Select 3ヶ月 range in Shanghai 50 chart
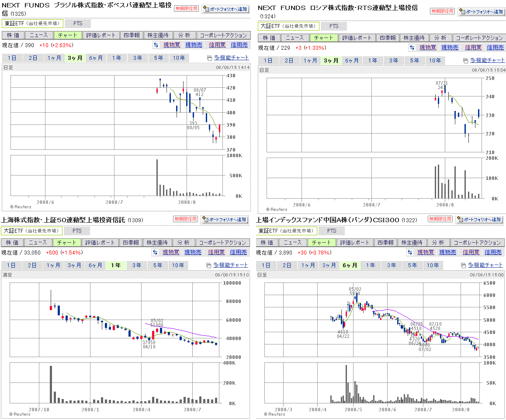Image resolution: width=506 pixels, height=420 pixels. coord(74,265)
